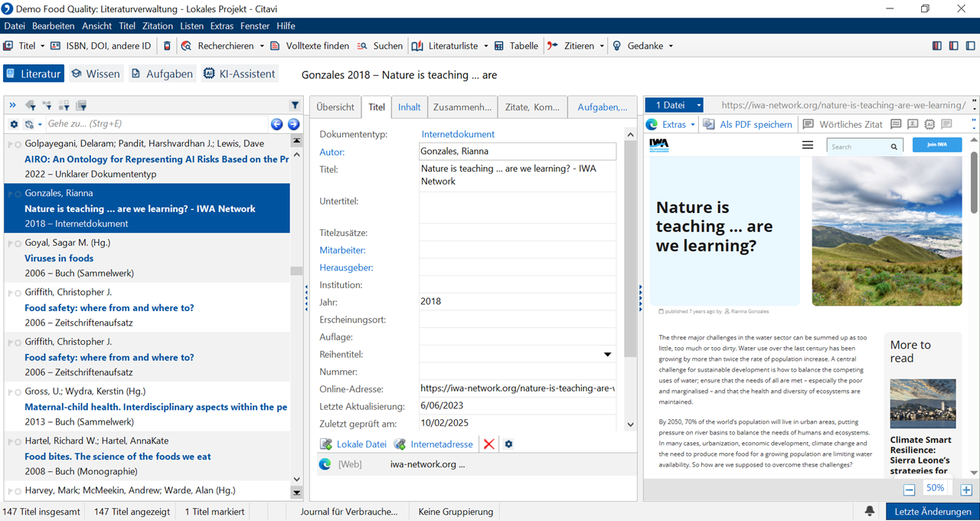Click the gear icon beside Gehe zu field
The image size is (980, 521).
tap(14, 124)
